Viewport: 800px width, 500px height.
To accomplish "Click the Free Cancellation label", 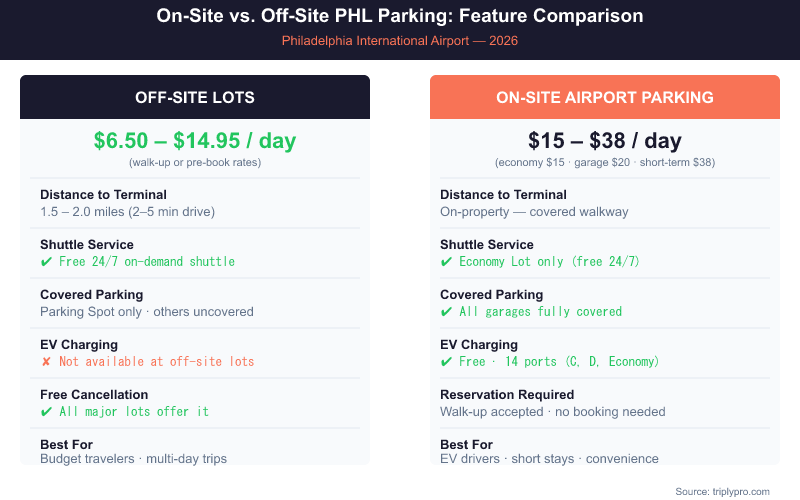I will [x=94, y=395].
